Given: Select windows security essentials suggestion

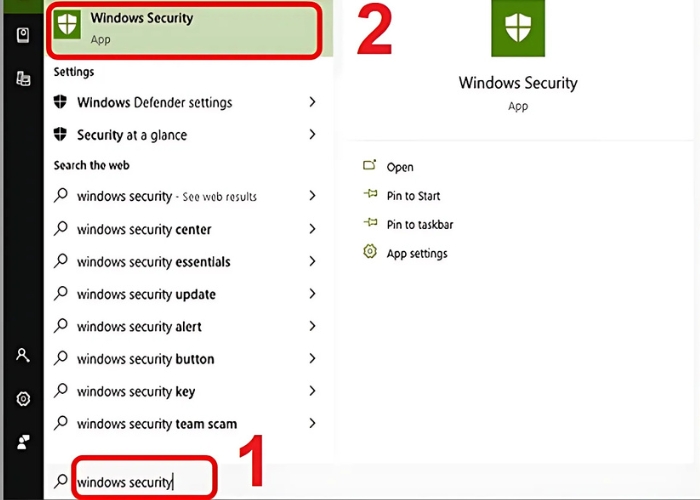Looking at the screenshot, I should pos(153,262).
